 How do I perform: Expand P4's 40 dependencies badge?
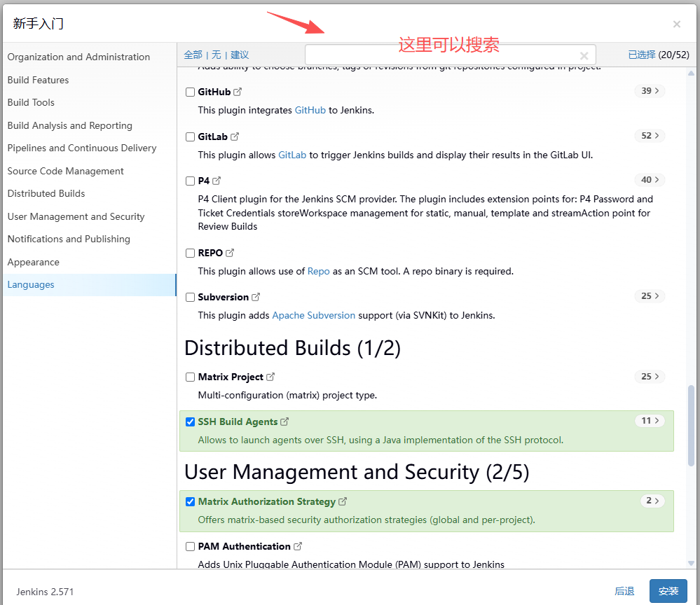[x=650, y=180]
